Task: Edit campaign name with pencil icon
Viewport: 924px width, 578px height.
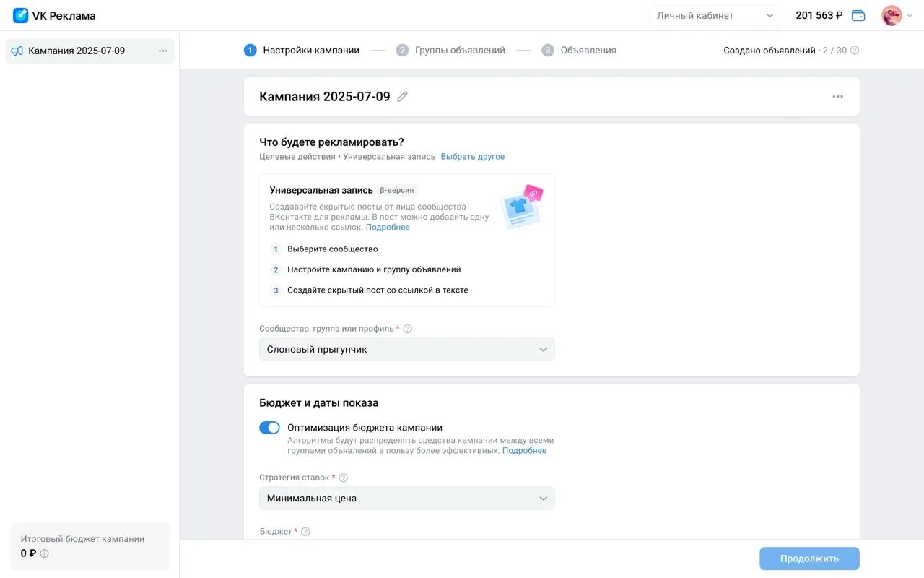Action: tap(403, 97)
